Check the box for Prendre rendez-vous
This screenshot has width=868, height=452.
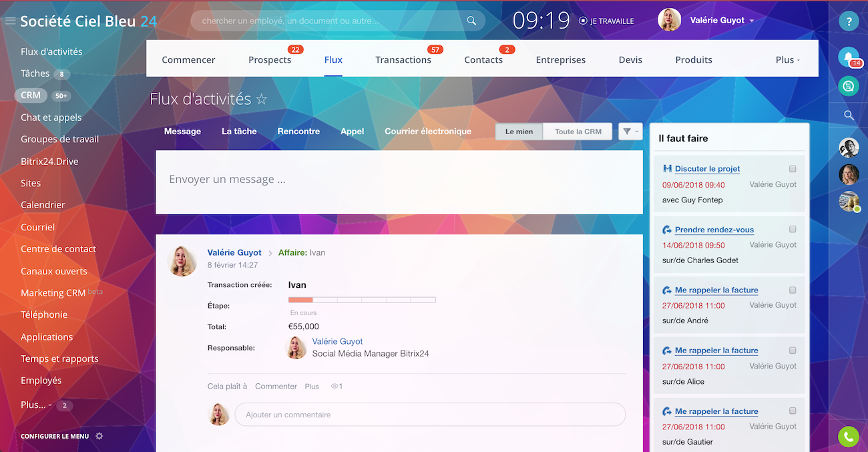(793, 230)
